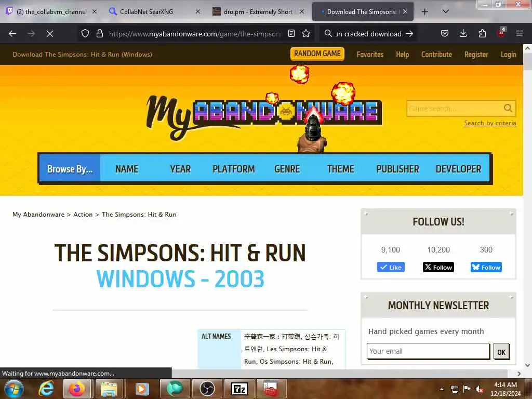Open a new browser tab with plus
Image resolution: width=532 pixels, height=399 pixels.
pos(425,12)
